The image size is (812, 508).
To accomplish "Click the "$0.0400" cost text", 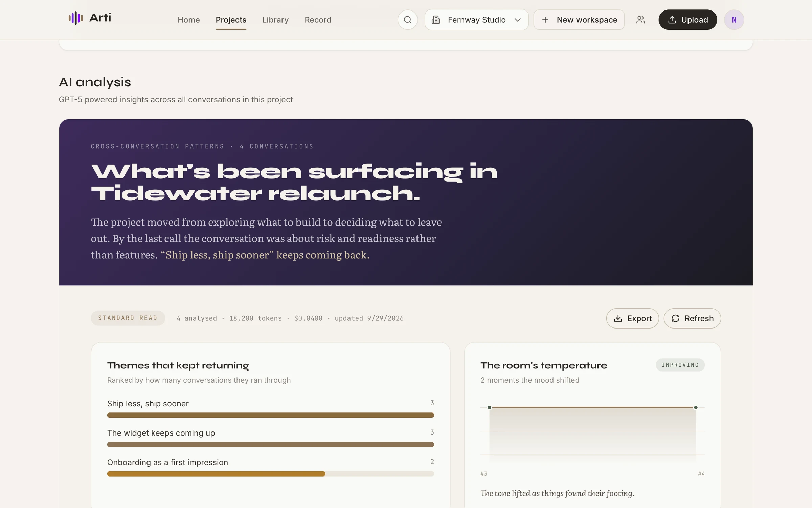I will coord(308,318).
